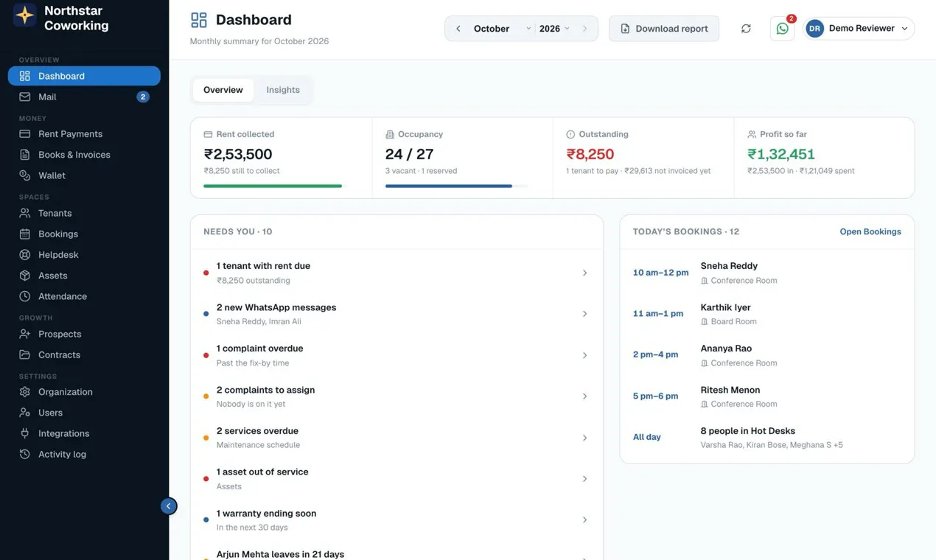The height and width of the screenshot is (560, 936).
Task: Click the Helpdesk lifebuoy icon
Action: pyautogui.click(x=25, y=254)
